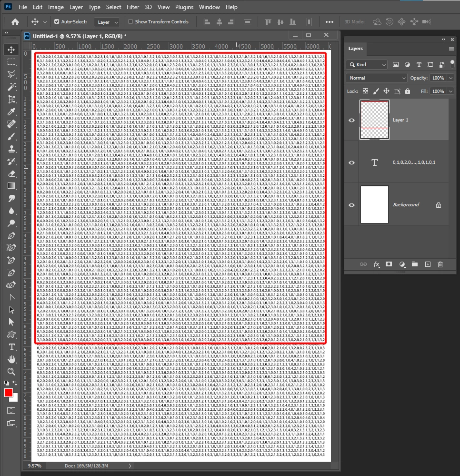Select the Pen tool
The width and height of the screenshot is (460, 476).
(11, 235)
